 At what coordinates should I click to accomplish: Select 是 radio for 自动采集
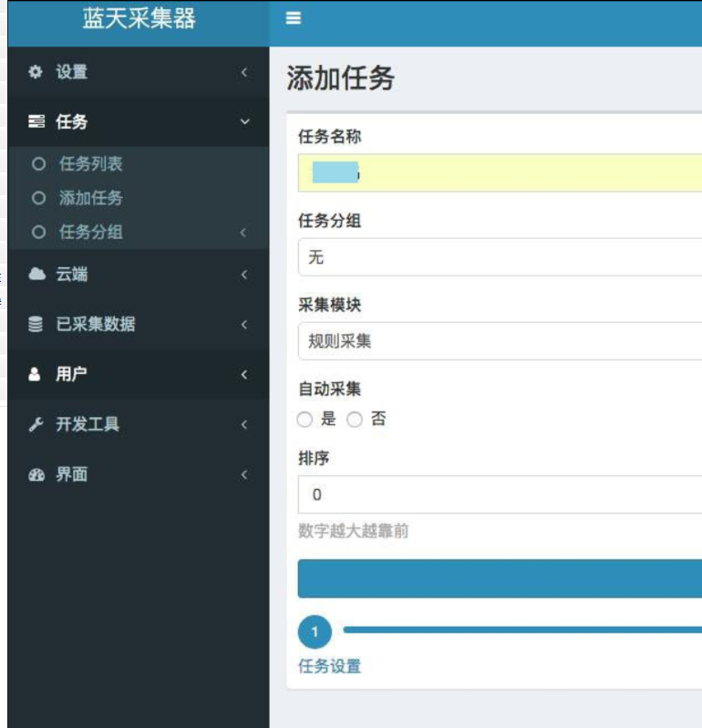pos(305,420)
